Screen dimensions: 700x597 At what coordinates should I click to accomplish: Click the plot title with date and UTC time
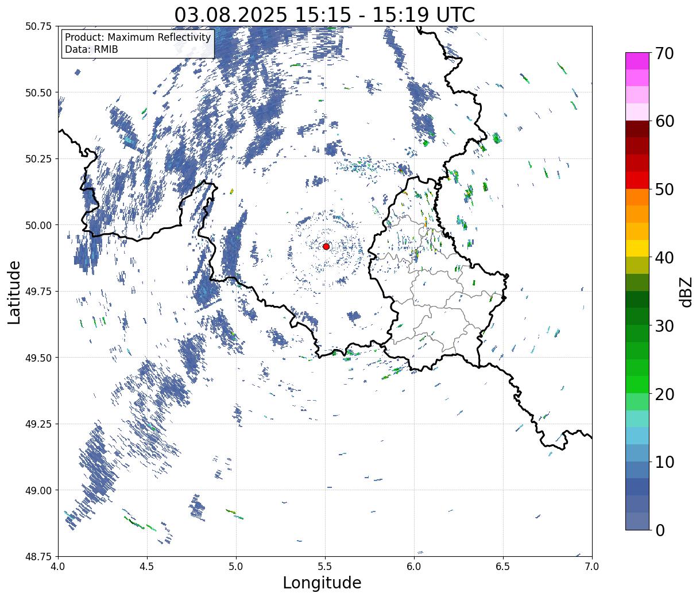pos(324,15)
